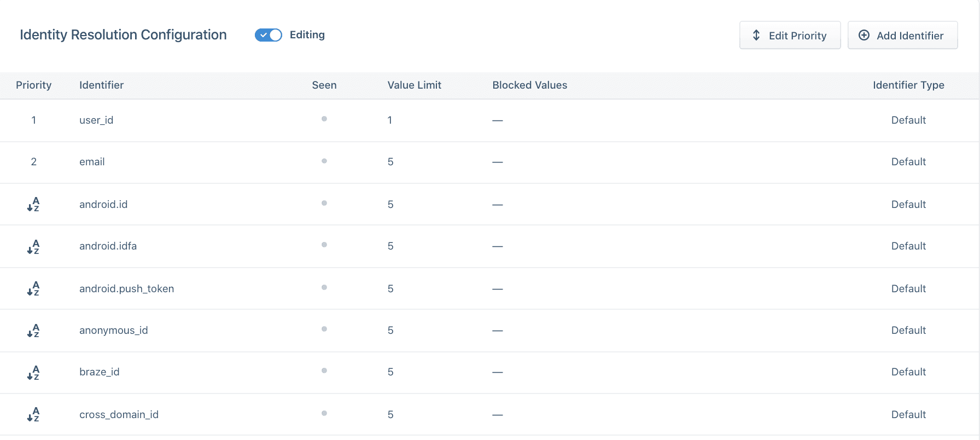Viewport: 980px width, 440px height.
Task: Select the email identifier name
Action: (92, 162)
